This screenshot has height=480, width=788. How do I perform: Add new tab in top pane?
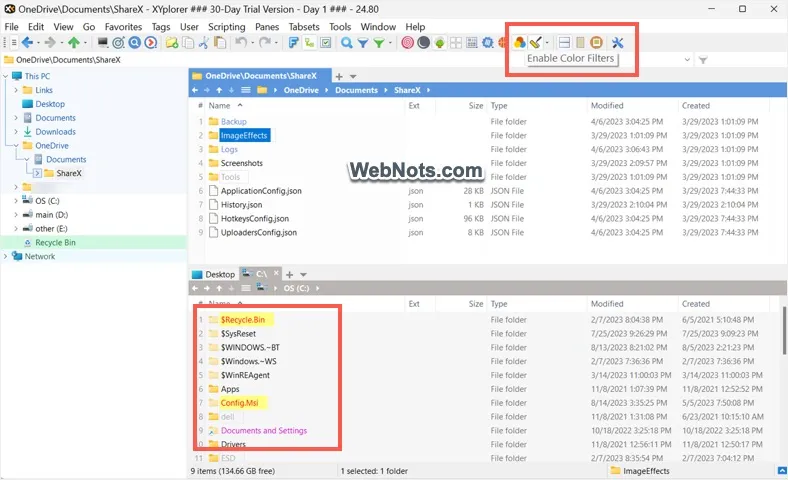[x=339, y=76]
